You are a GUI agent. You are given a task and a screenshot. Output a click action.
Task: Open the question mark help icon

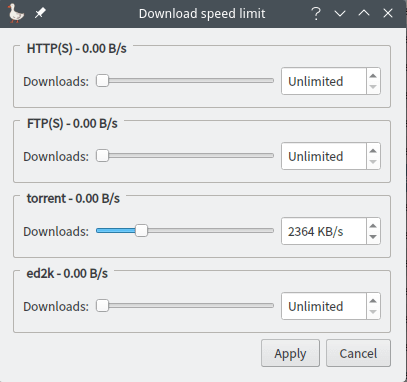[316, 14]
